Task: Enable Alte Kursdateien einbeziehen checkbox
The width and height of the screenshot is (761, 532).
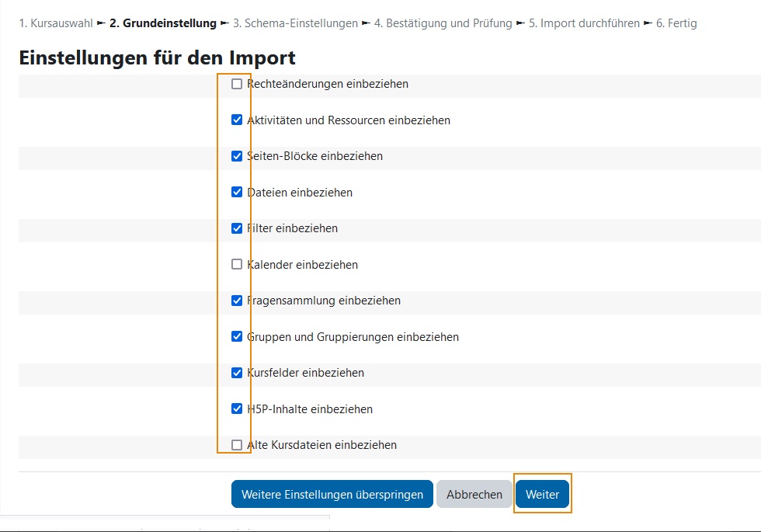Action: tap(237, 445)
